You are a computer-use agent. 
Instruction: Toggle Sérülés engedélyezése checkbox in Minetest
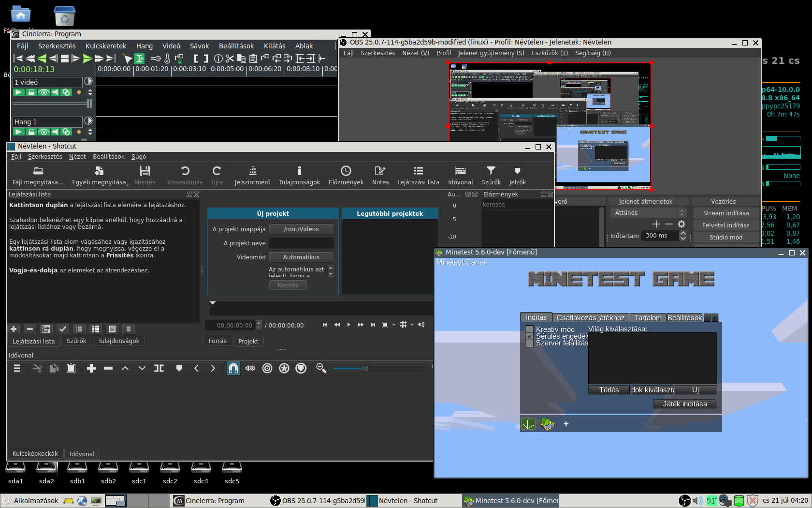(x=529, y=336)
